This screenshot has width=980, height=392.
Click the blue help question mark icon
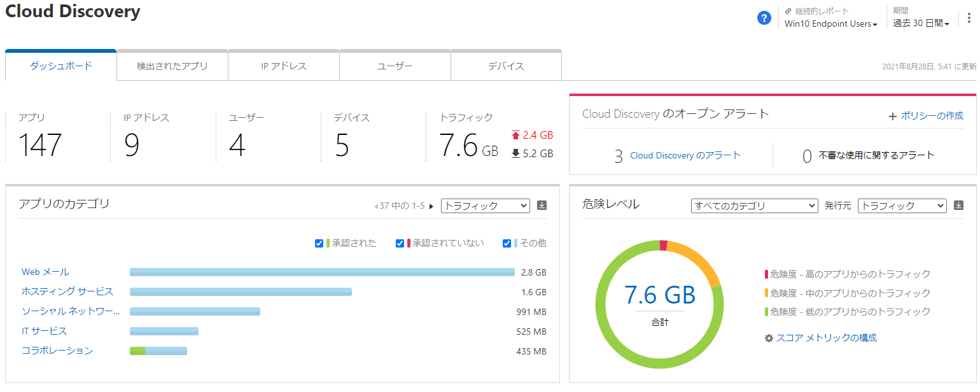point(764,18)
